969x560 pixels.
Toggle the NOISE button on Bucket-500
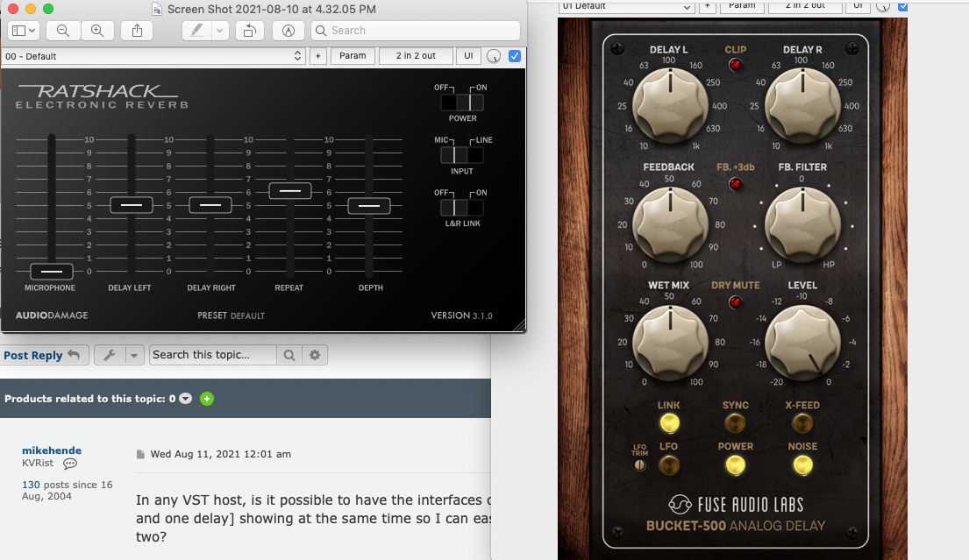[x=802, y=465]
